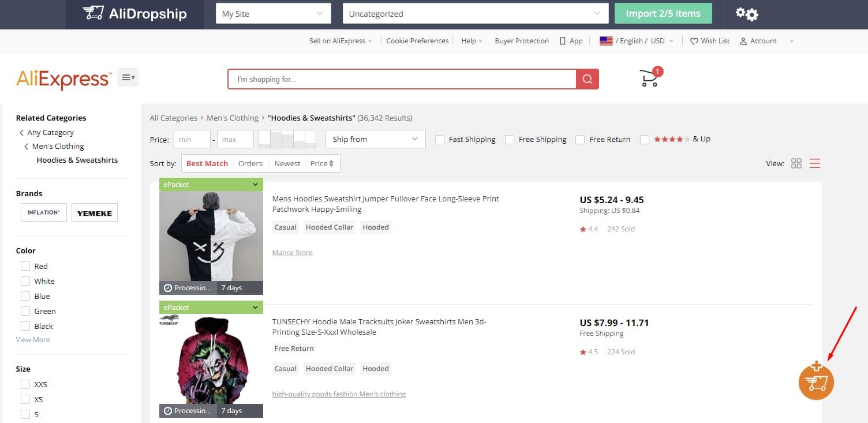The height and width of the screenshot is (423, 868).
Task: Open the shopping cart icon
Action: [650, 78]
